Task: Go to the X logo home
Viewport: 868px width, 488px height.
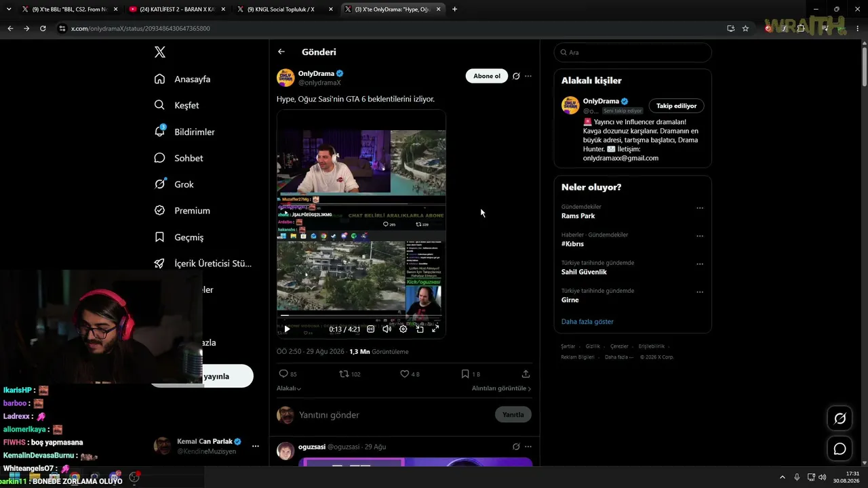Action: pyautogui.click(x=160, y=52)
